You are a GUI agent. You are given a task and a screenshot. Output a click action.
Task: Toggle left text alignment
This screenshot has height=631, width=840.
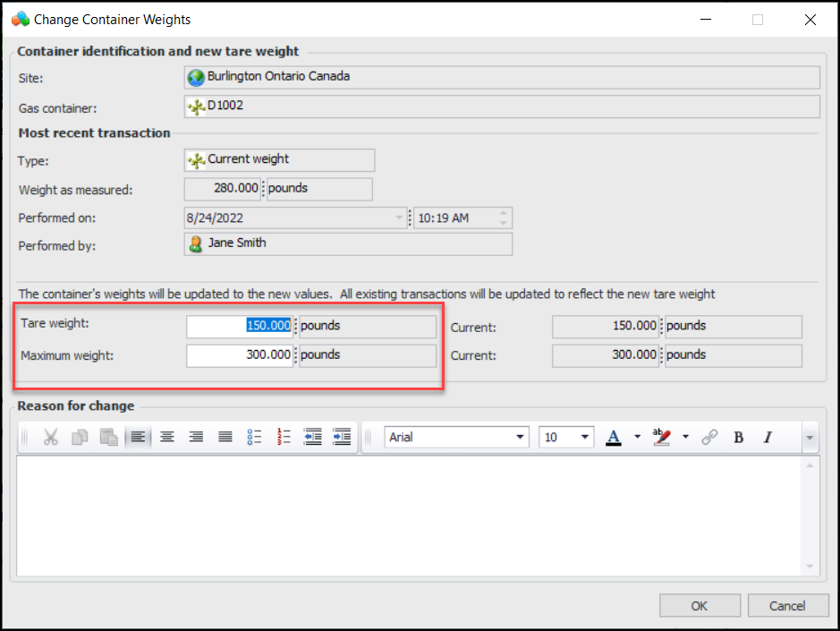click(137, 437)
